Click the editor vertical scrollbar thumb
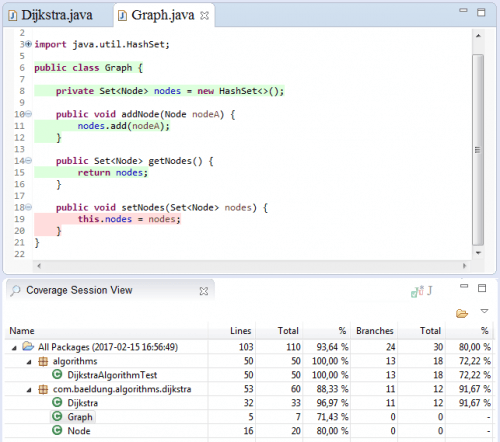The height and width of the screenshot is (442, 500). [x=478, y=150]
